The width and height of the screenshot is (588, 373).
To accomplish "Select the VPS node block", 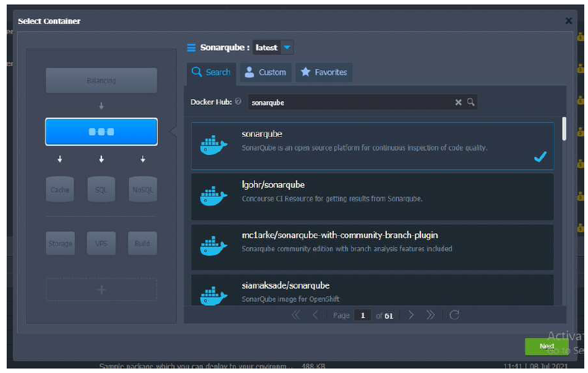I will (101, 243).
